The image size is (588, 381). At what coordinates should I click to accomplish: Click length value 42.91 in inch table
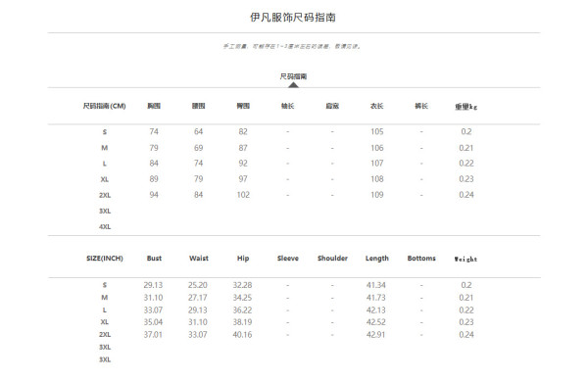coord(376,335)
